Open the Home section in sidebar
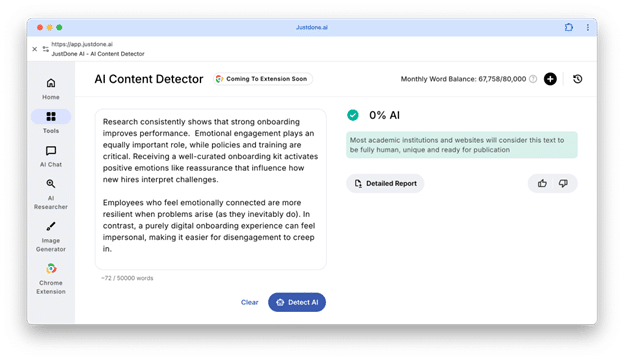 [51, 89]
